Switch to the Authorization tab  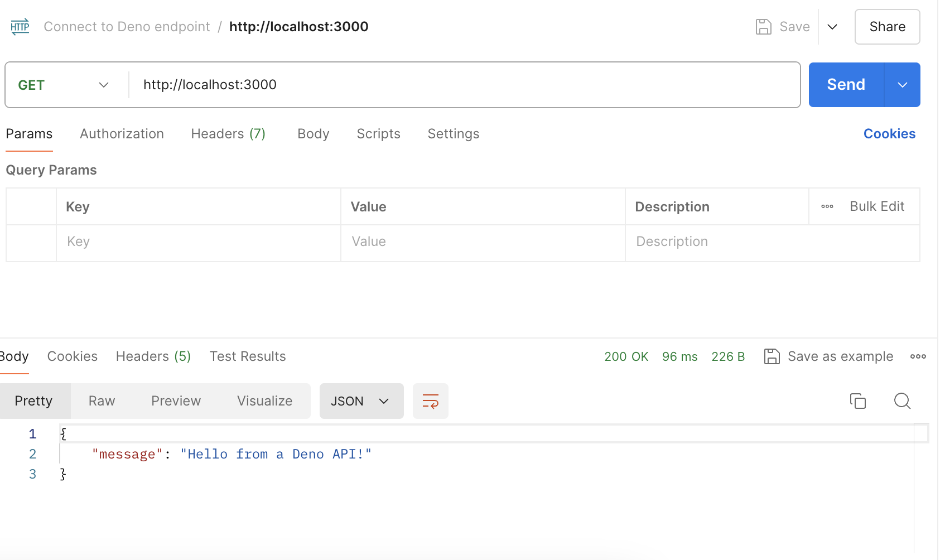pos(122,134)
